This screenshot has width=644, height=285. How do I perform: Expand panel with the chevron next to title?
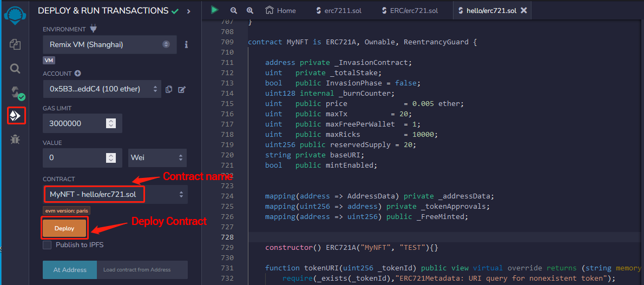click(188, 11)
